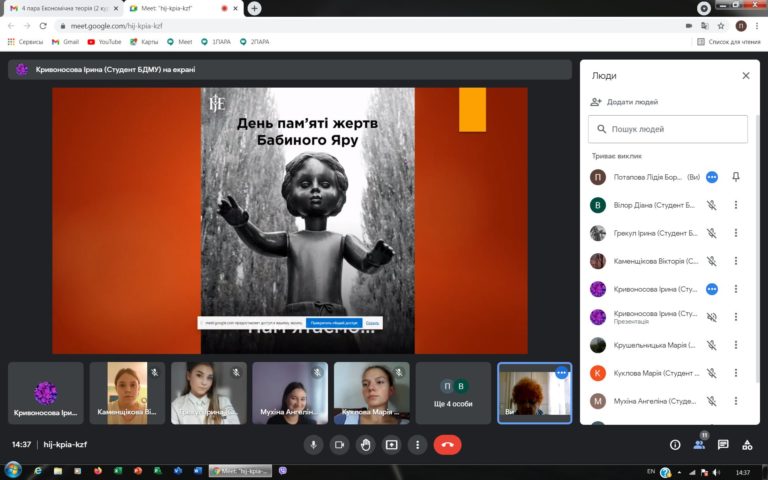The image size is (768, 480).
Task: Click camera indicator icon in address bar
Action: [689, 26]
